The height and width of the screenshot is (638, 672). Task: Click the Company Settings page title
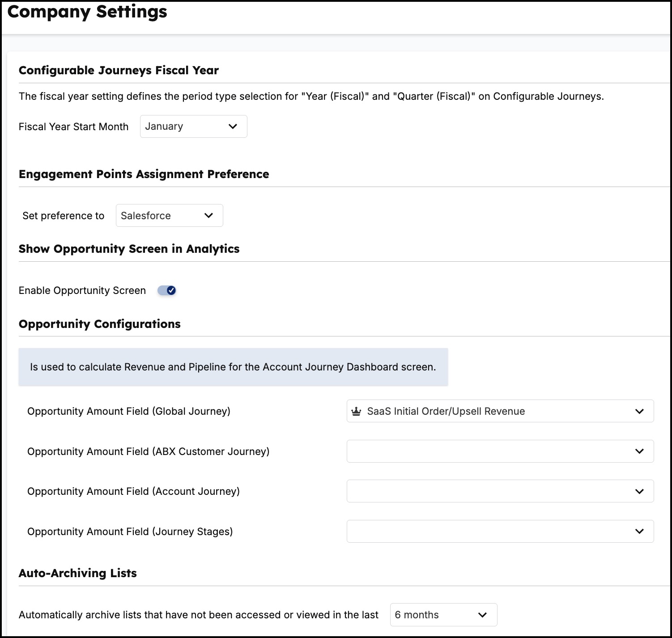click(87, 12)
